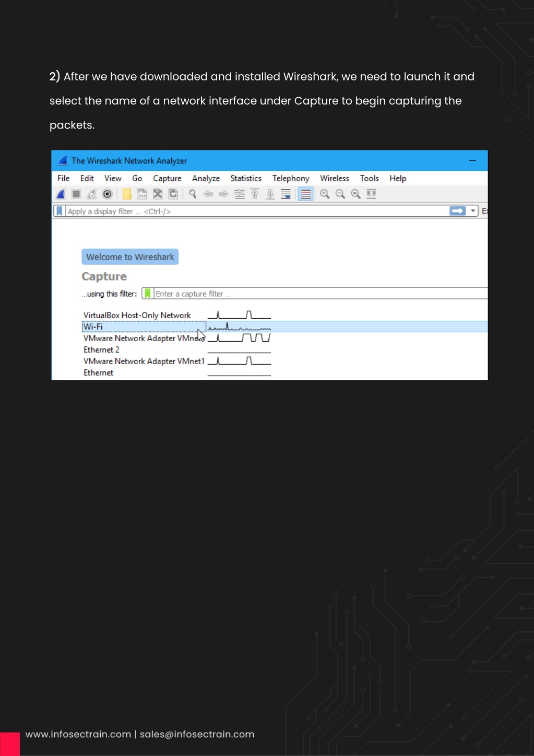This screenshot has height=756, width=534.
Task: Start capturing packets with the shark fin icon
Action: tap(61, 194)
